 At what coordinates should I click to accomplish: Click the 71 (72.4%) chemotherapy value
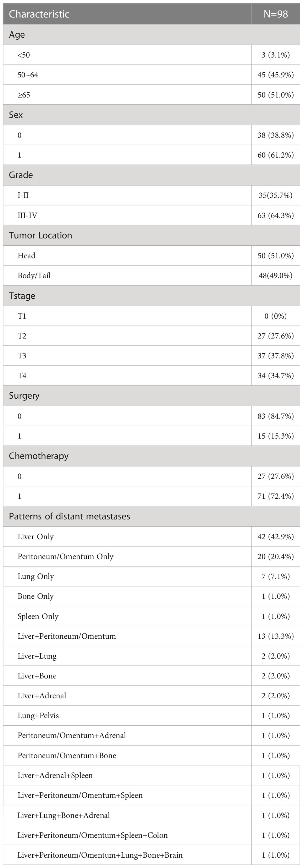276,496
